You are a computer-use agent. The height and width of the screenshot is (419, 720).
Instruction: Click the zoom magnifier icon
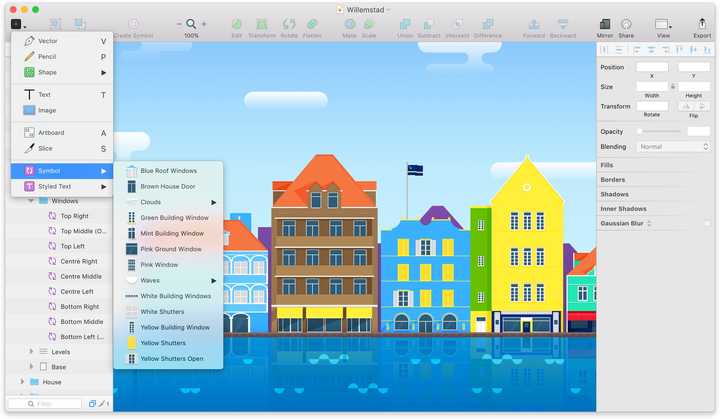pos(191,23)
